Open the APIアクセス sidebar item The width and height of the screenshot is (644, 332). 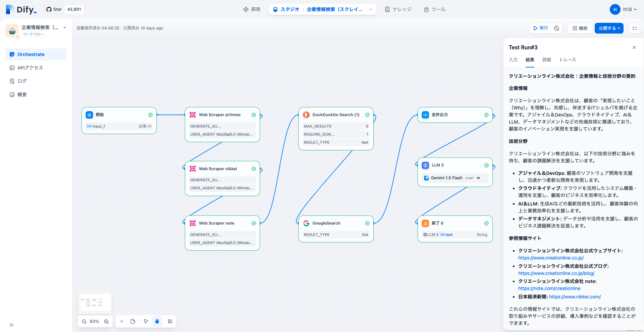30,68
